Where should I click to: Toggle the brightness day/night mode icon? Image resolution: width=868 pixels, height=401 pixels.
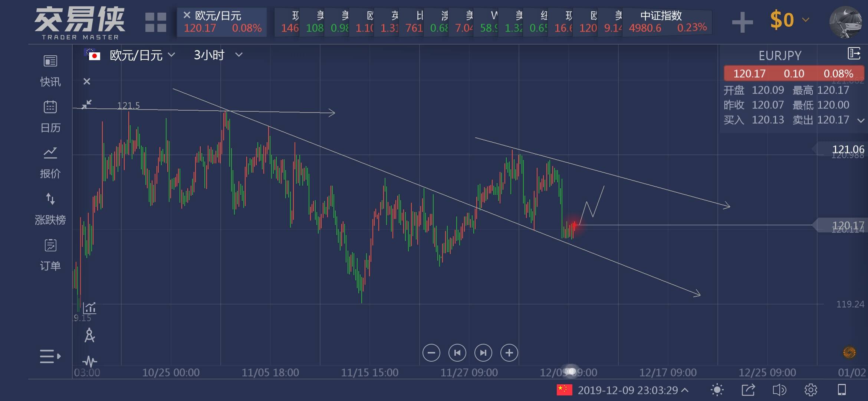(717, 390)
